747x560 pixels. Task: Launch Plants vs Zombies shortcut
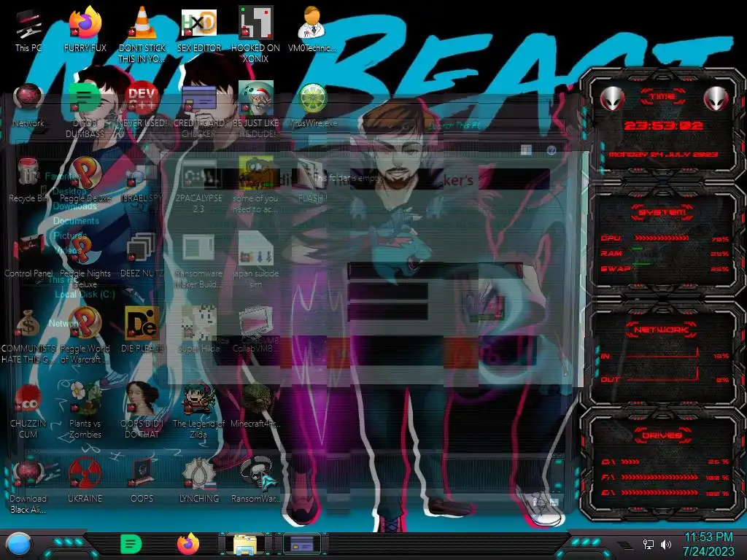coord(85,411)
